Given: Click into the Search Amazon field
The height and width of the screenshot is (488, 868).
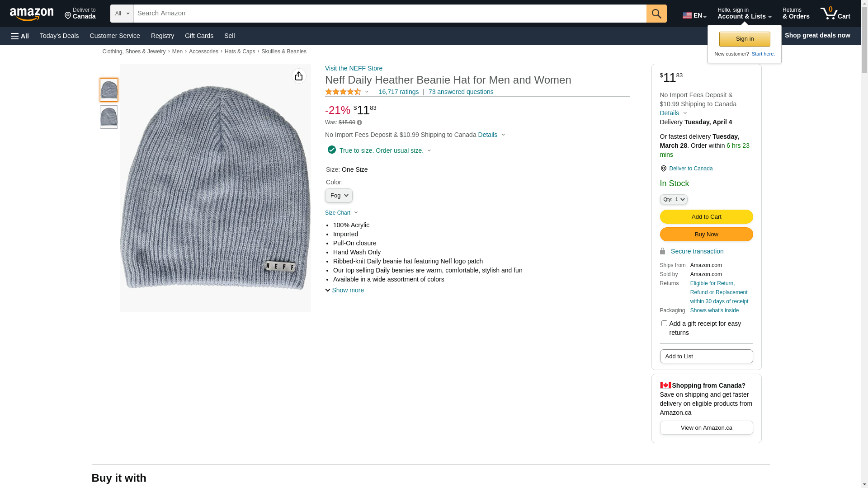Looking at the screenshot, I should pos(389,14).
